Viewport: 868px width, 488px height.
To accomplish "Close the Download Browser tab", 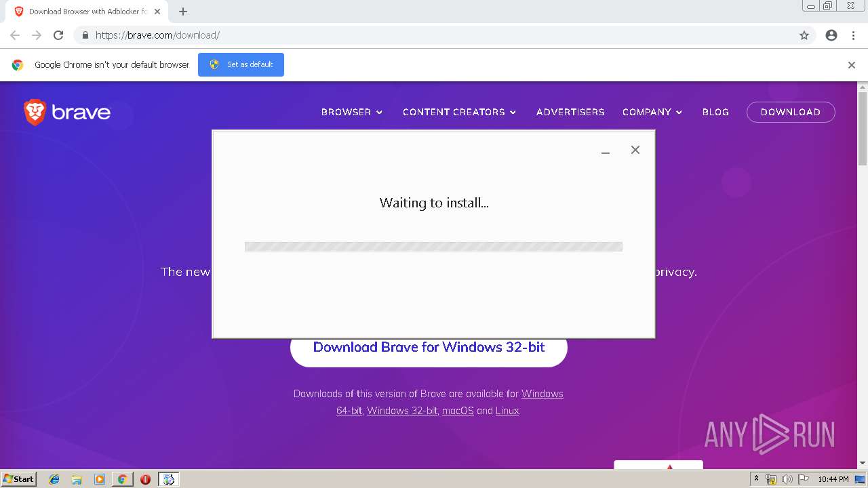I will (x=158, y=12).
